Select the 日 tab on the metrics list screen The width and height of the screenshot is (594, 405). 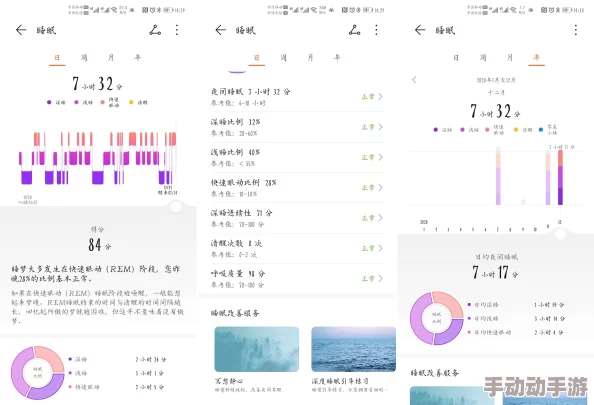[x=257, y=58]
